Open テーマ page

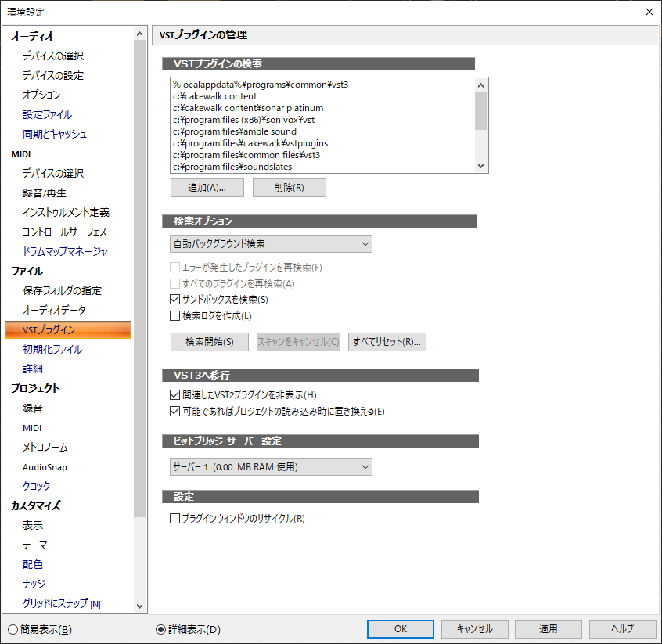[x=34, y=545]
